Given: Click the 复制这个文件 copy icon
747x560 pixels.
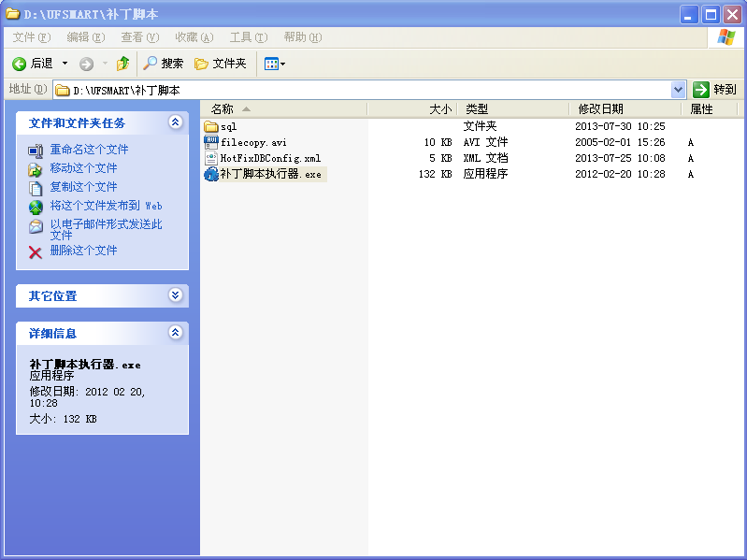Looking at the screenshot, I should (36, 188).
